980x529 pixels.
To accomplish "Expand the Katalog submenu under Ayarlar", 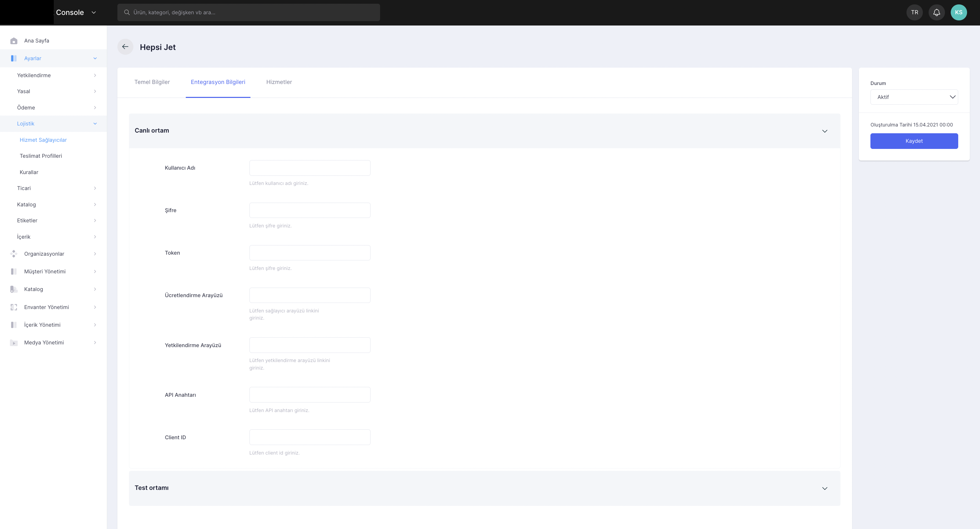I will pos(95,204).
